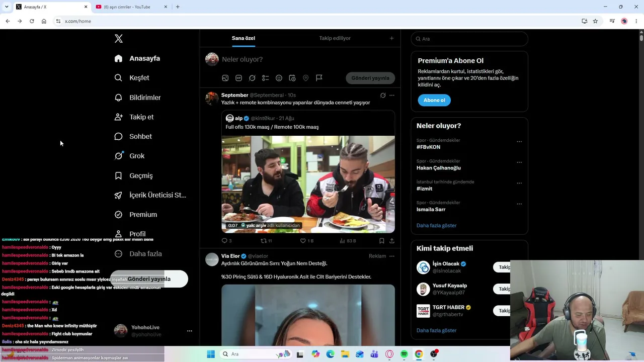Click the flag icon in composer
The height and width of the screenshot is (362, 644).
pyautogui.click(x=319, y=78)
